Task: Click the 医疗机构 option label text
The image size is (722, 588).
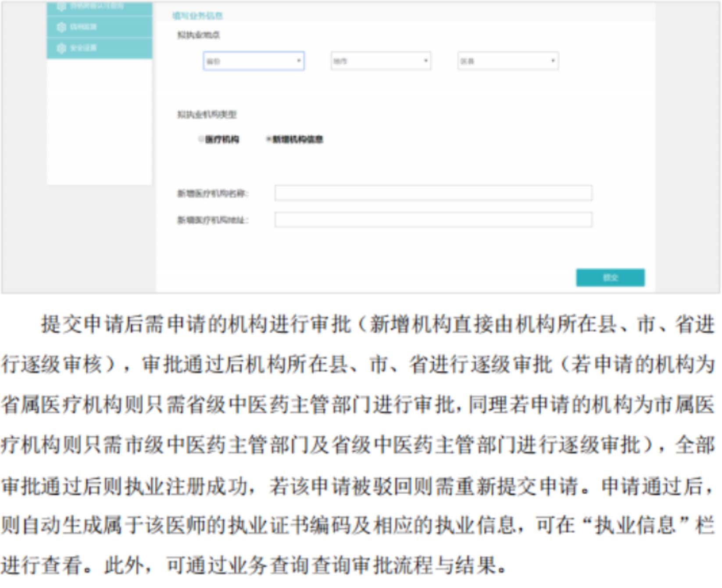Action: pyautogui.click(x=222, y=140)
